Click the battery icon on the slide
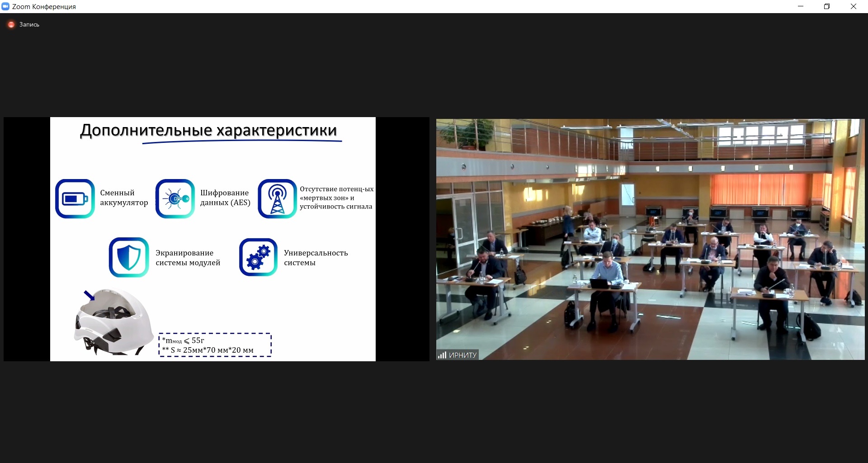The height and width of the screenshot is (463, 868). (75, 198)
